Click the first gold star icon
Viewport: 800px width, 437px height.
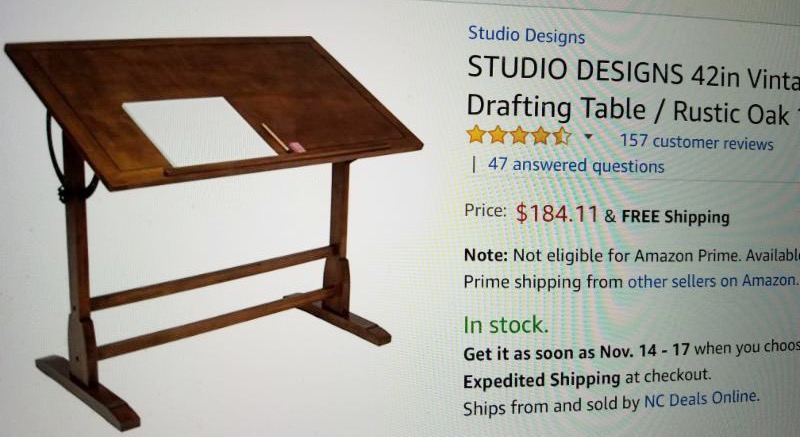click(476, 135)
